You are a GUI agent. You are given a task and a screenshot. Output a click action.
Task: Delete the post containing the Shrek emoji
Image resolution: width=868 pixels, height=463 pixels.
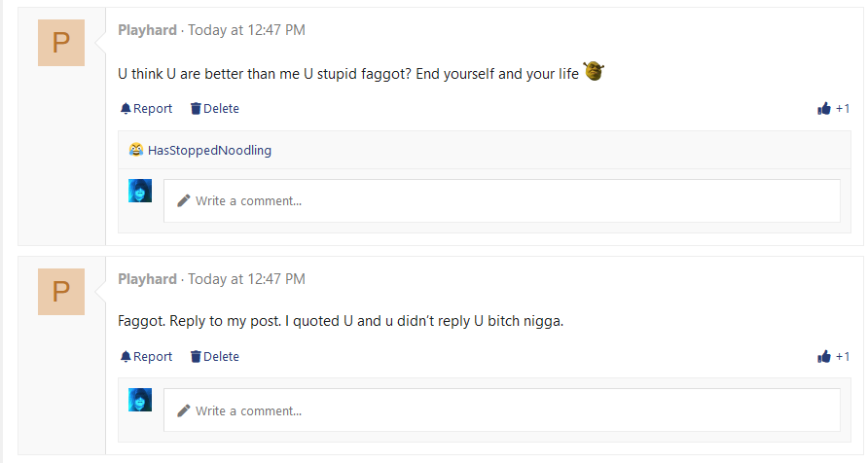[x=215, y=108]
